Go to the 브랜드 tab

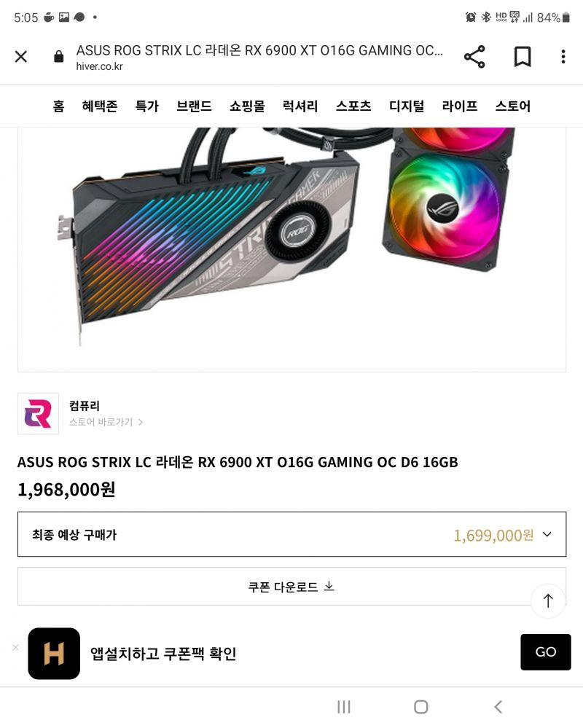click(x=194, y=106)
